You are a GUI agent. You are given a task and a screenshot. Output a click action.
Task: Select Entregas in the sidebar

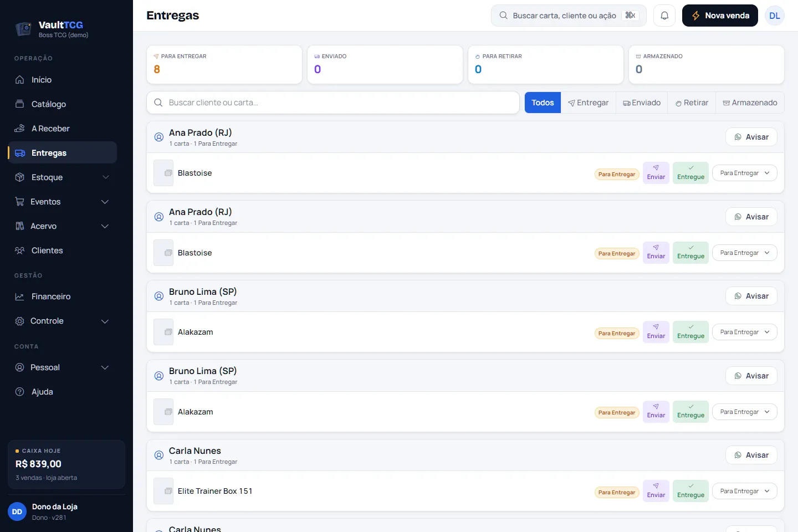tap(63, 153)
